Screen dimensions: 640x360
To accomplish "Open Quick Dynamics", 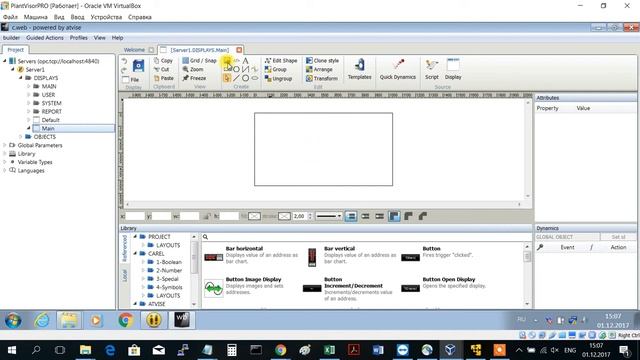I will point(398,69).
